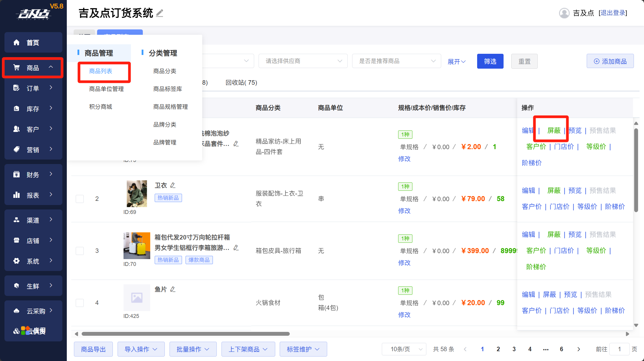Image resolution: width=644 pixels, height=361 pixels.
Task: Click the 财务 finance icon in sidebar
Action: point(17,174)
